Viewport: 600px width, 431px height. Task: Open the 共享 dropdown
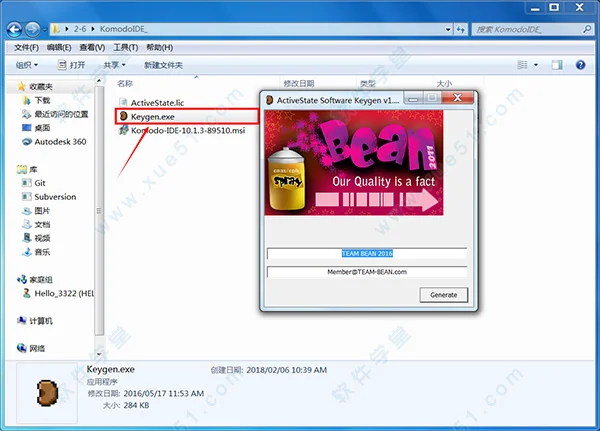114,65
